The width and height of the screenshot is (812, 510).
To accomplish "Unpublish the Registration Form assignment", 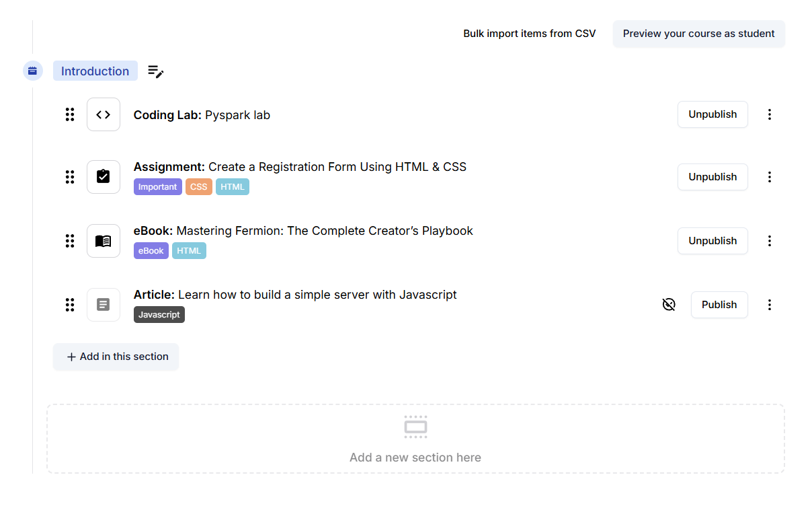I will (712, 177).
